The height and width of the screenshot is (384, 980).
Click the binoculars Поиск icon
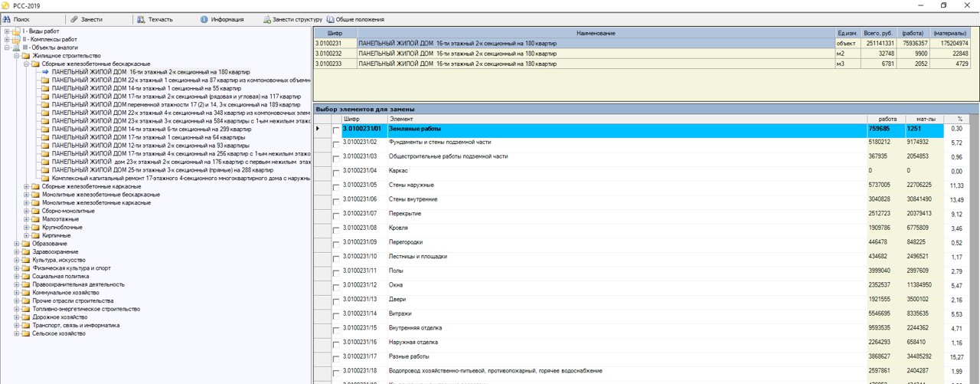(7, 19)
